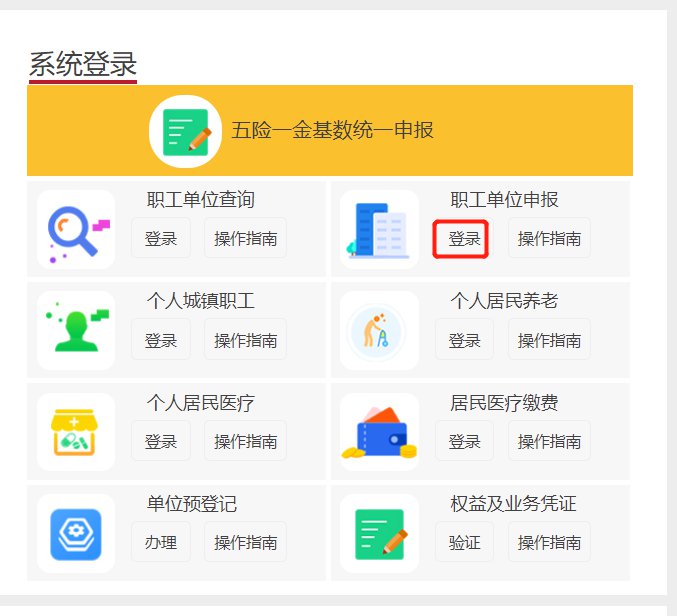Click the wallet icon for 居民医疗缴费
This screenshot has height=616, width=677.
(380, 432)
